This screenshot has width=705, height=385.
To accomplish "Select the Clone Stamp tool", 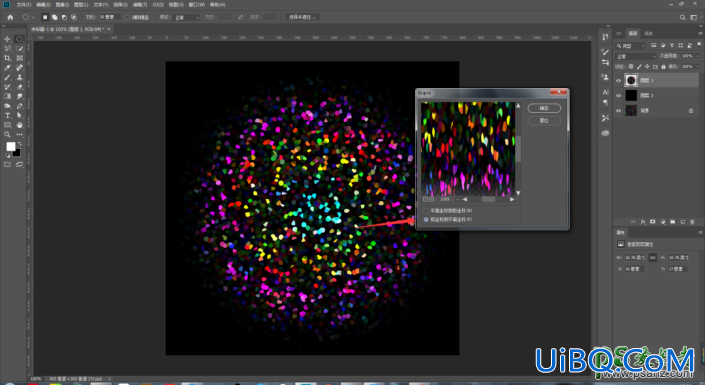I will 19,77.
